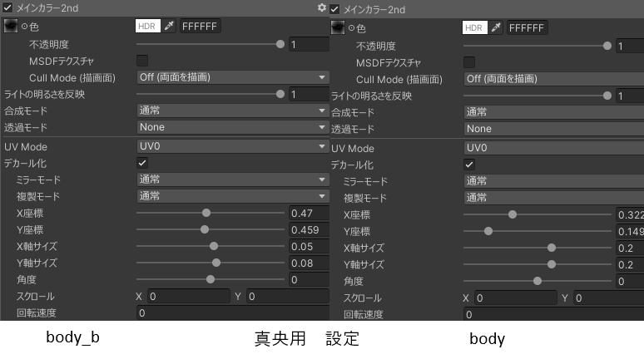Click body_b スクロール Y field
This screenshot has width=644, height=354.
click(x=288, y=296)
